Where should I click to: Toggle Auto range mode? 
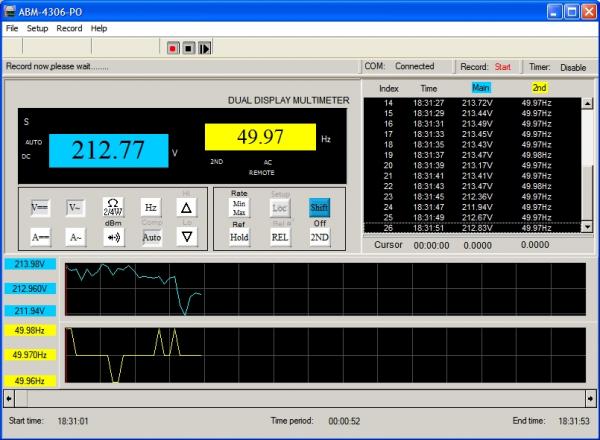click(x=151, y=237)
